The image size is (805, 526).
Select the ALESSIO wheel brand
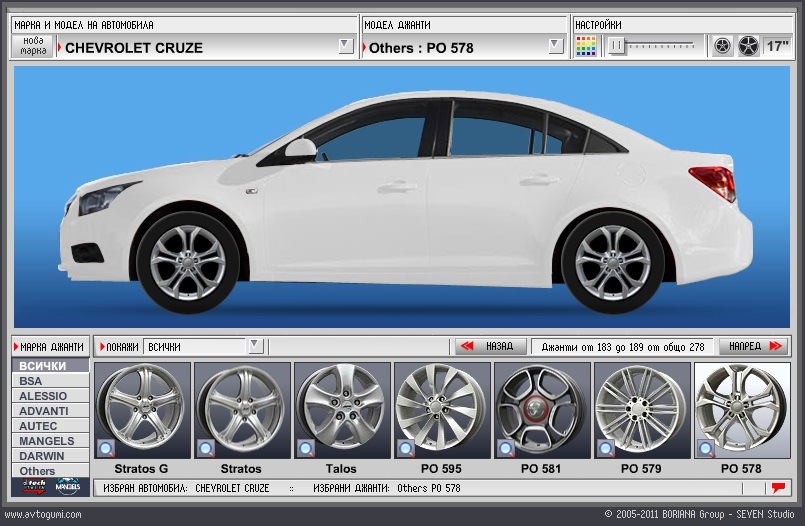50,396
